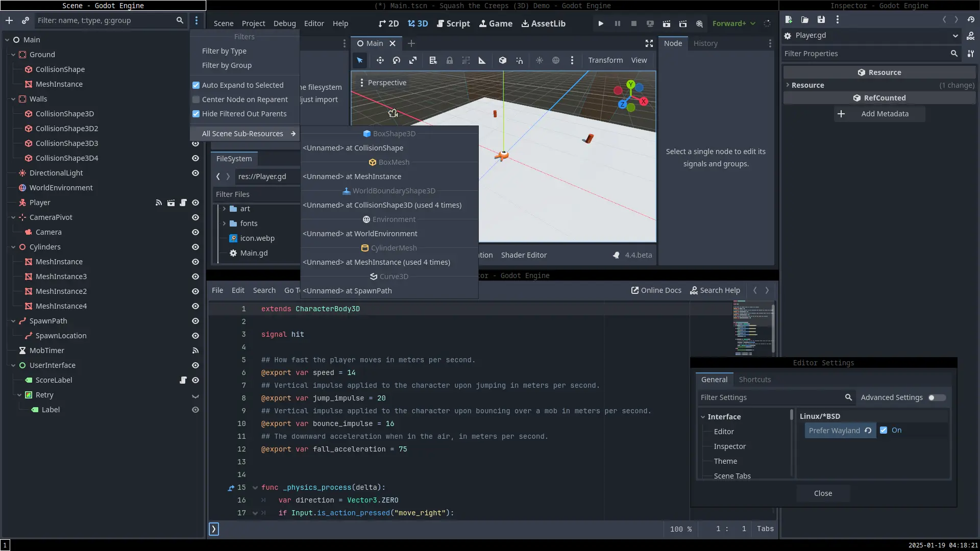This screenshot has width=980, height=551.
Task: Open script icon on Player node
Action: pyautogui.click(x=183, y=203)
